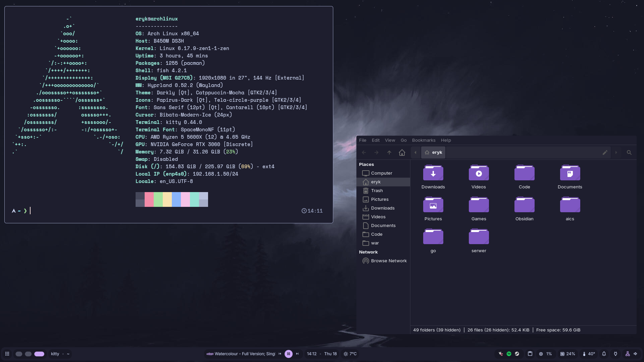
Task: Open the Steam tray icon
Action: click(x=517, y=354)
